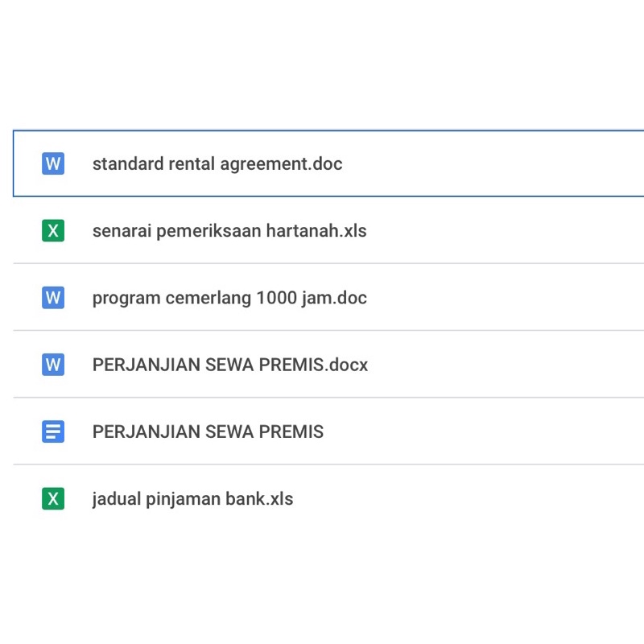The image size is (644, 644).
Task: Click the Google Docs icon for PERJANJIAN SEWA PREMIS
Action: tap(53, 431)
